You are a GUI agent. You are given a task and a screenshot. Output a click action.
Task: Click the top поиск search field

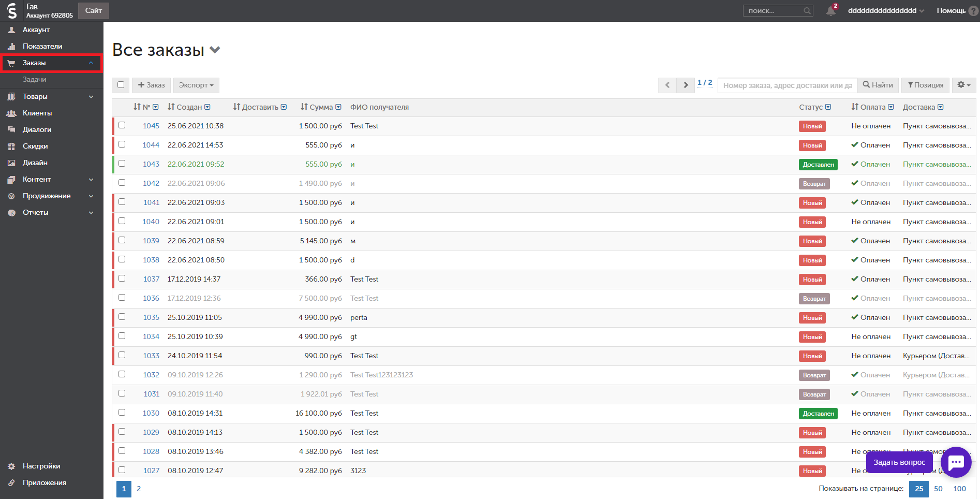pos(778,11)
